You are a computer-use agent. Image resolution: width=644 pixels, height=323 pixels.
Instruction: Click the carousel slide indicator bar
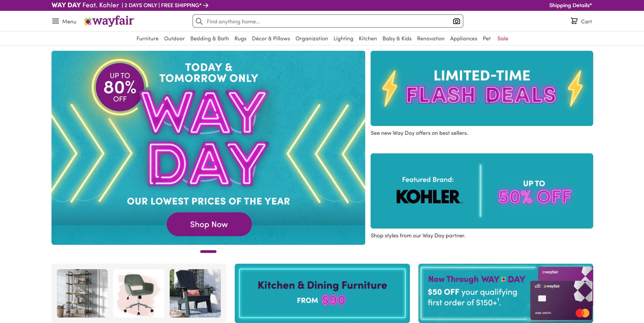[x=208, y=252]
